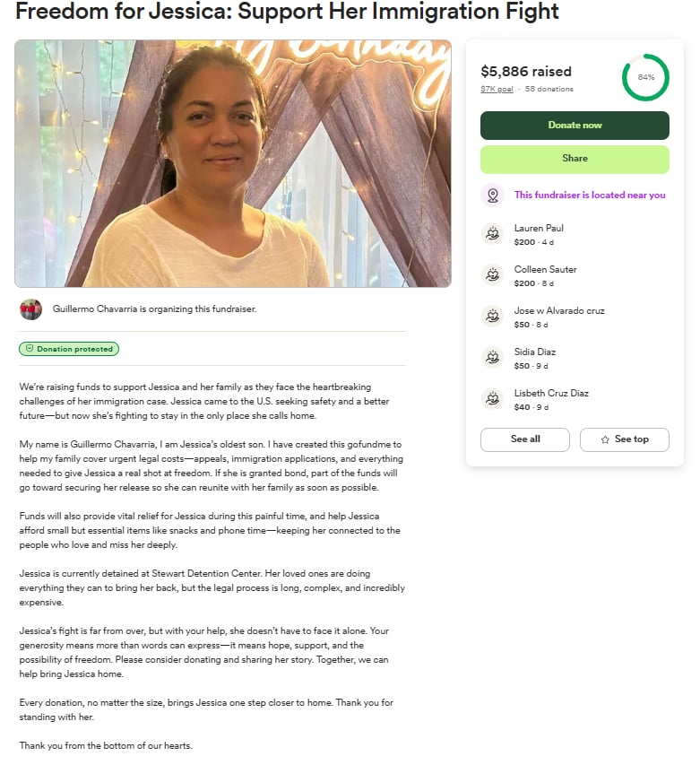Open Guillermo Chavarria's organizer avatar
700x765 pixels.
pos(30,309)
